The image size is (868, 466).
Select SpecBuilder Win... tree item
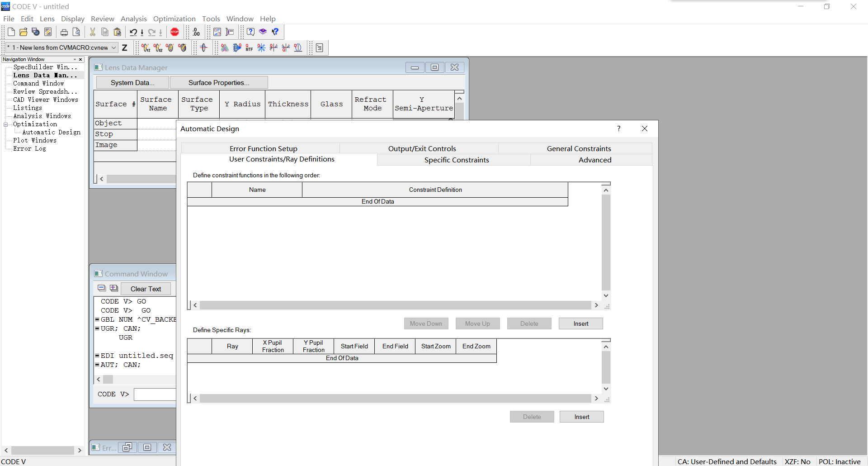[x=45, y=67]
